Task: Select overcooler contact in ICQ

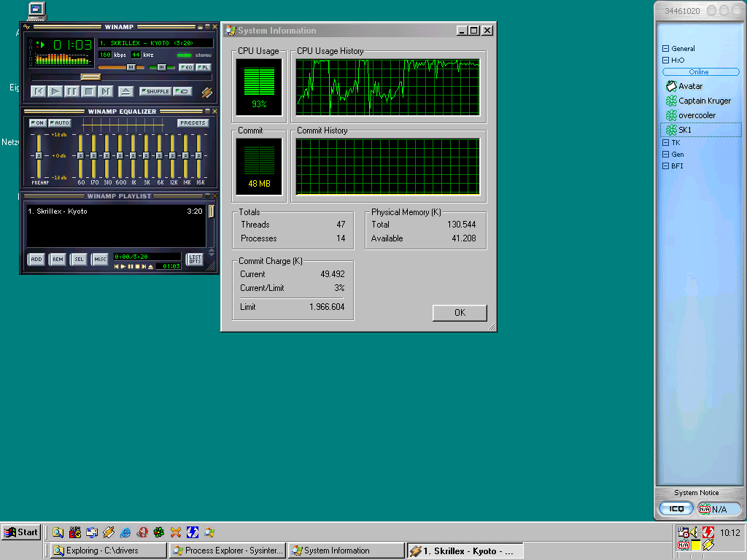Action: pos(700,115)
